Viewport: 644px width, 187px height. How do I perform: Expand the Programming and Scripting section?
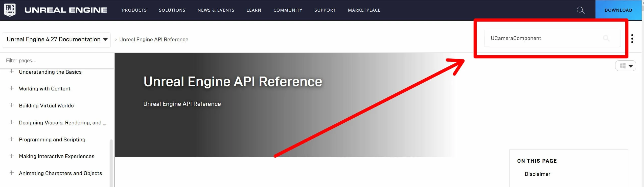12,139
